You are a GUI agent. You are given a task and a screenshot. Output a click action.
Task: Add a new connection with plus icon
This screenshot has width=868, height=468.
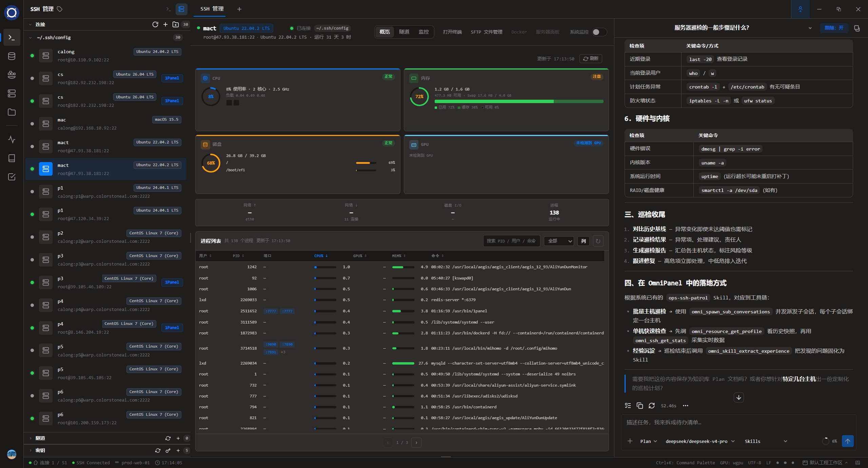point(165,24)
